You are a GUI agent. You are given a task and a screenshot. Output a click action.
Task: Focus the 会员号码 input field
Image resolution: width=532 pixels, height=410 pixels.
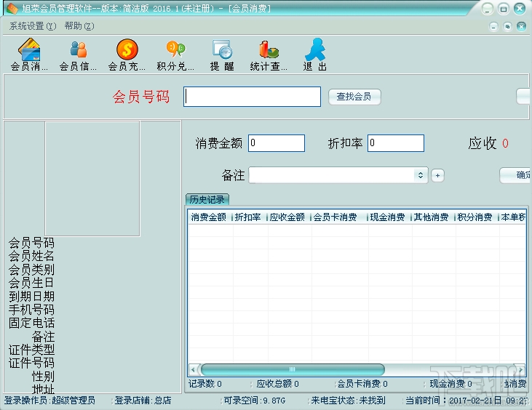click(x=252, y=97)
